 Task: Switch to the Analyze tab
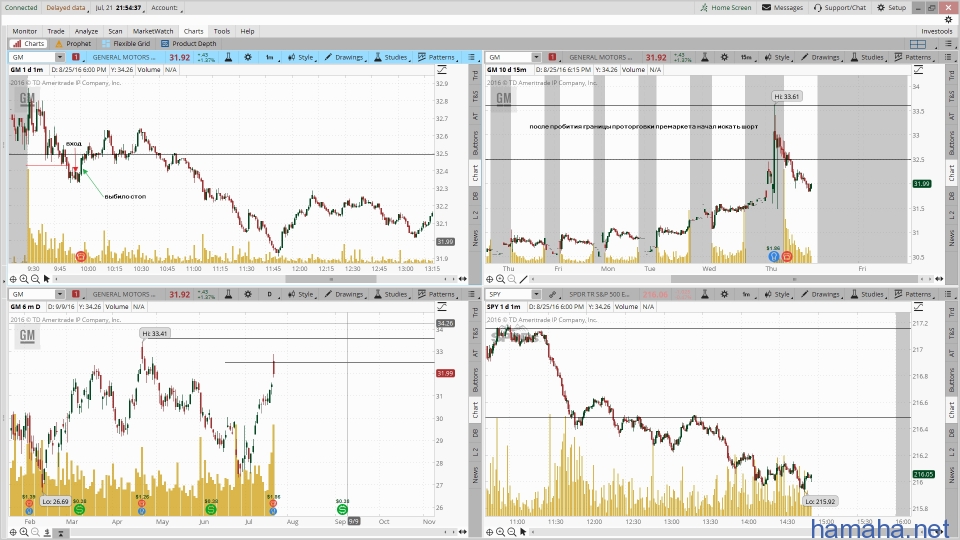tap(86, 31)
